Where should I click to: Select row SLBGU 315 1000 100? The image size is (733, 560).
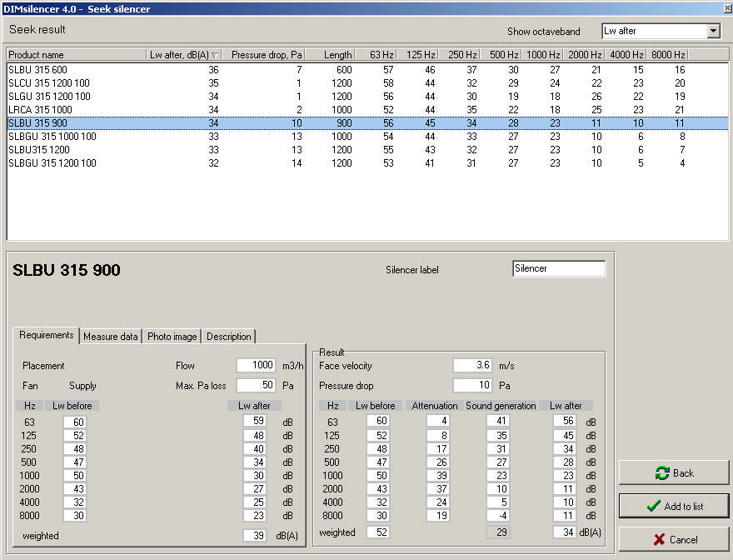pos(367,136)
